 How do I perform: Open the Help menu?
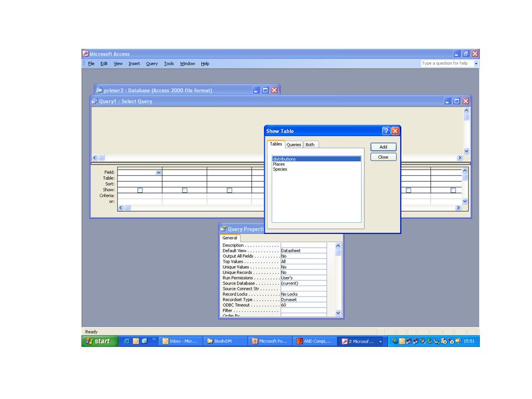[x=205, y=63]
